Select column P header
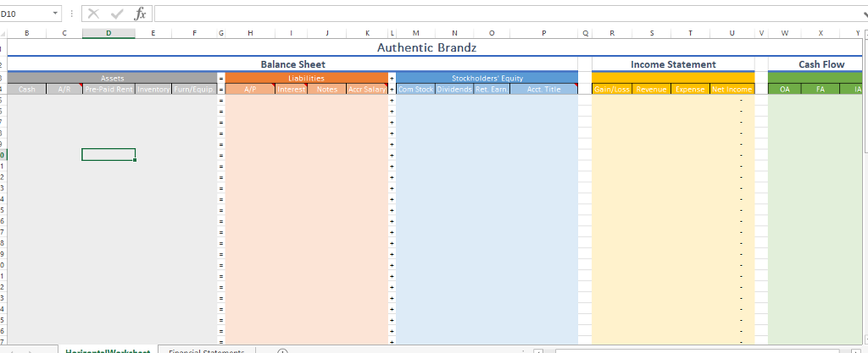The width and height of the screenshot is (868, 353). (x=543, y=33)
